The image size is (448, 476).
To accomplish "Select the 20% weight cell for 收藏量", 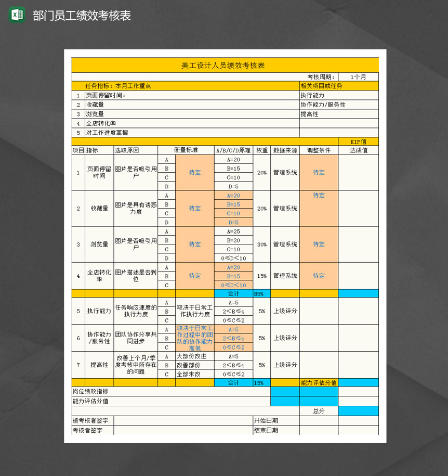I will tap(260, 209).
